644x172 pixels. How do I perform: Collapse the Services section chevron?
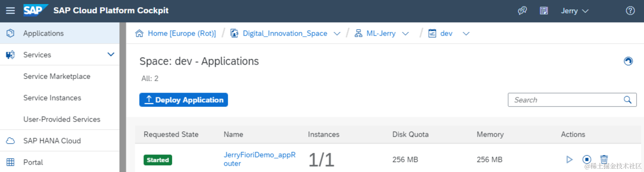pyautogui.click(x=111, y=54)
